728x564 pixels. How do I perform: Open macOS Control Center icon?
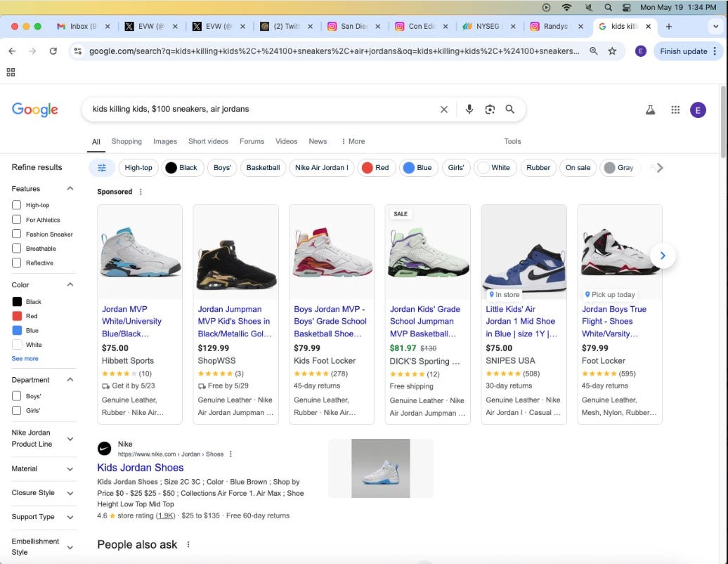626,8
